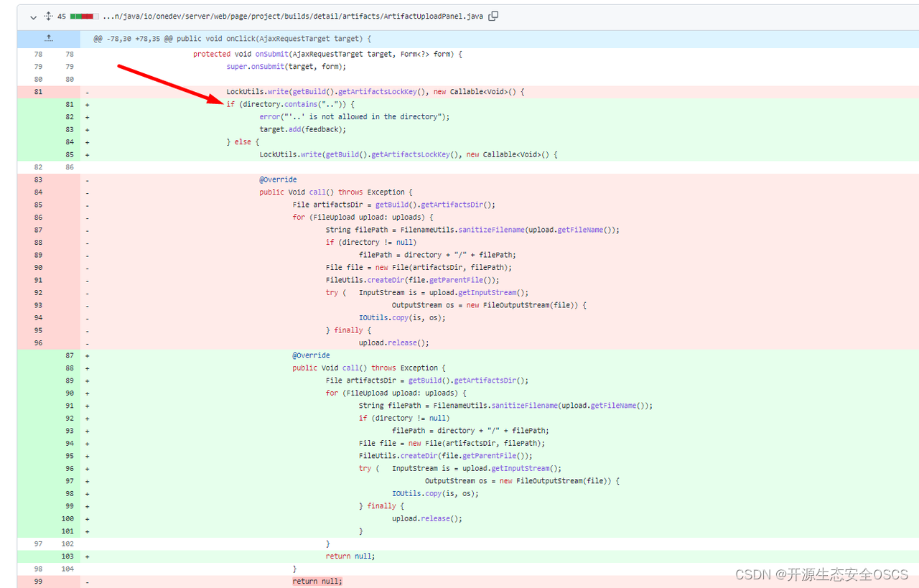919x588 pixels.
Task: Select removed @Override on line 83
Action: tap(278, 179)
